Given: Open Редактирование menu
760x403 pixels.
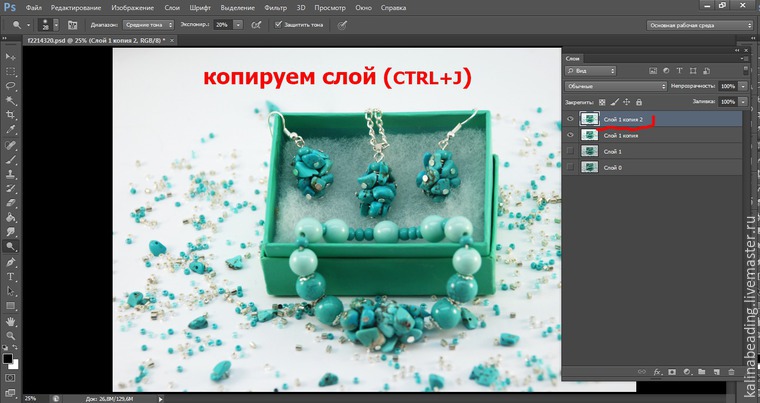Looking at the screenshot, I should click(x=76, y=8).
